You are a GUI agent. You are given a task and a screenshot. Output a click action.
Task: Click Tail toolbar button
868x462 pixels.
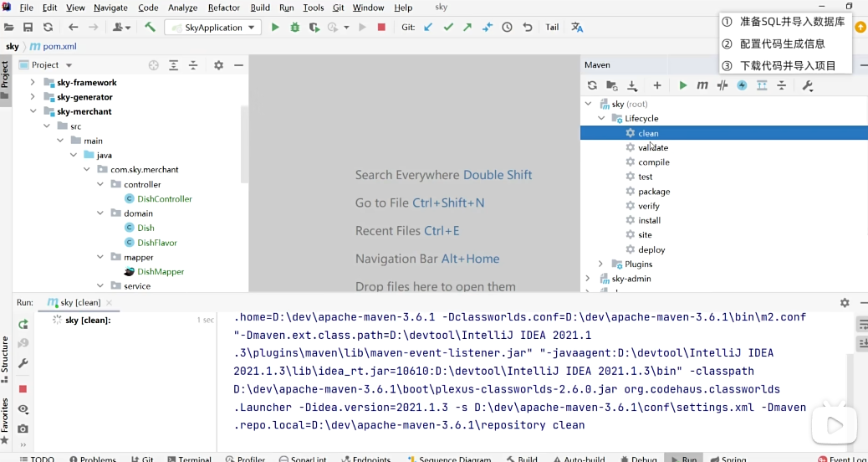coord(552,27)
